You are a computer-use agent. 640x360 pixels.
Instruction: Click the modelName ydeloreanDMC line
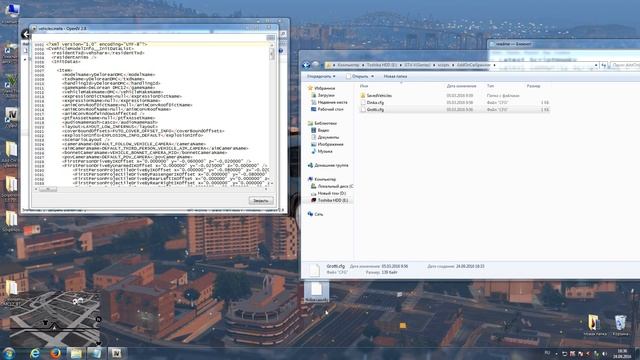click(108, 75)
